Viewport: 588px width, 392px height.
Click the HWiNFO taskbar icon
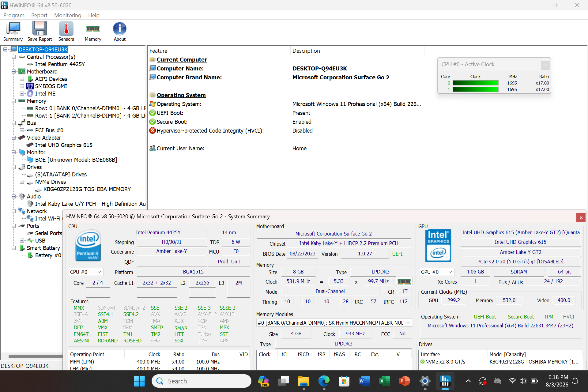click(445, 381)
